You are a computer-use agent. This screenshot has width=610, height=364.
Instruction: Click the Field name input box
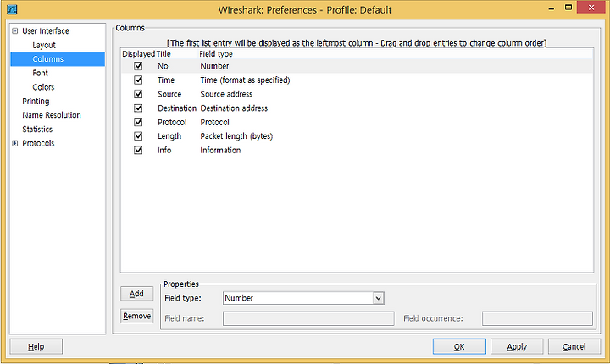pos(308,318)
